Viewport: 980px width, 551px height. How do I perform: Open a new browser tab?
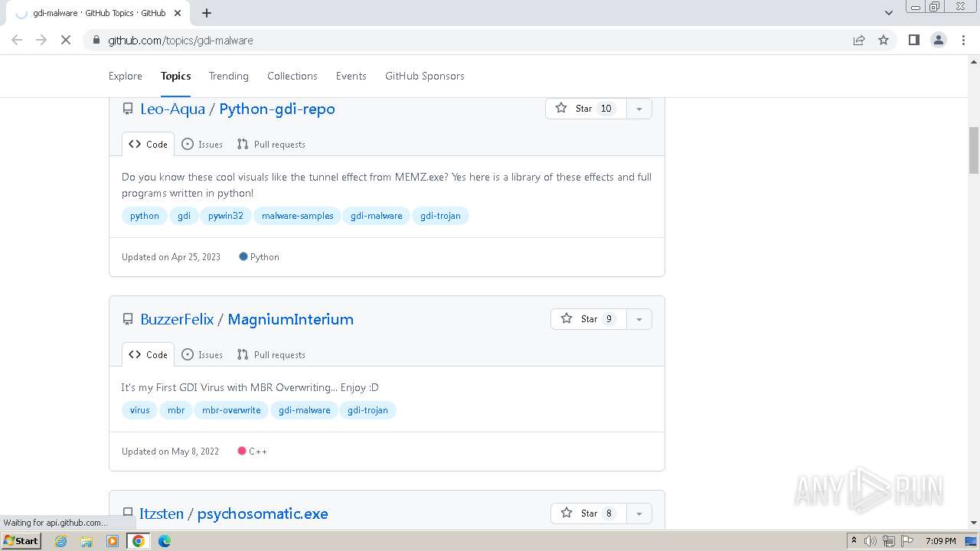pos(207,12)
